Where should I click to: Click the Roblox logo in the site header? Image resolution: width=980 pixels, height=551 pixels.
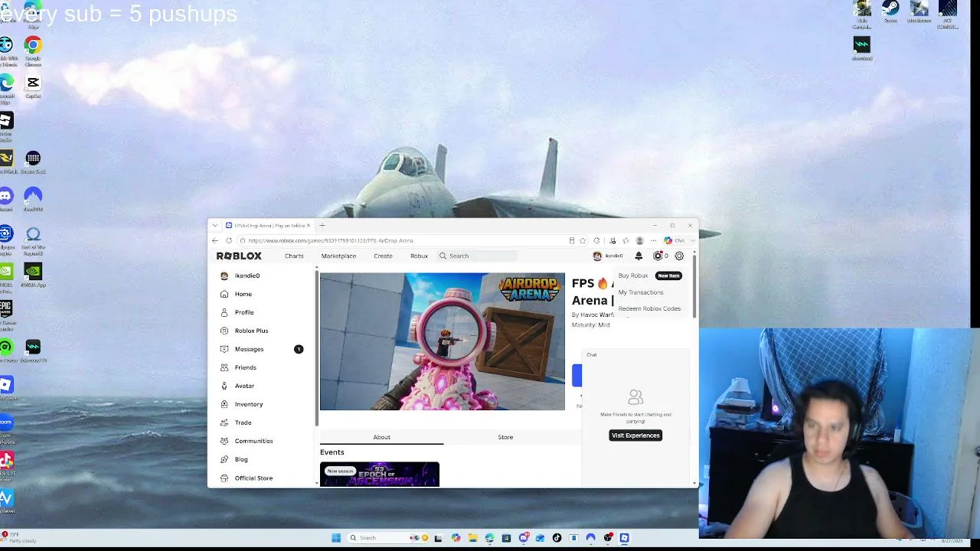click(x=239, y=256)
